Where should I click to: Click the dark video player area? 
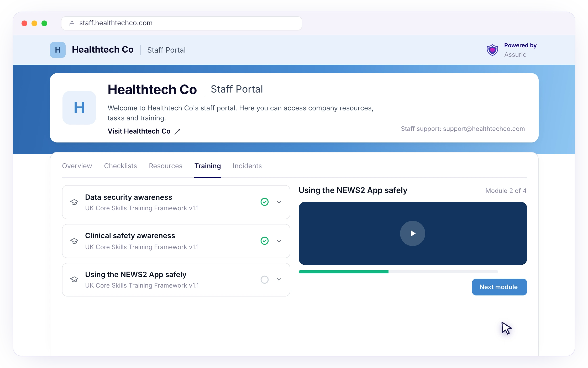point(413,233)
